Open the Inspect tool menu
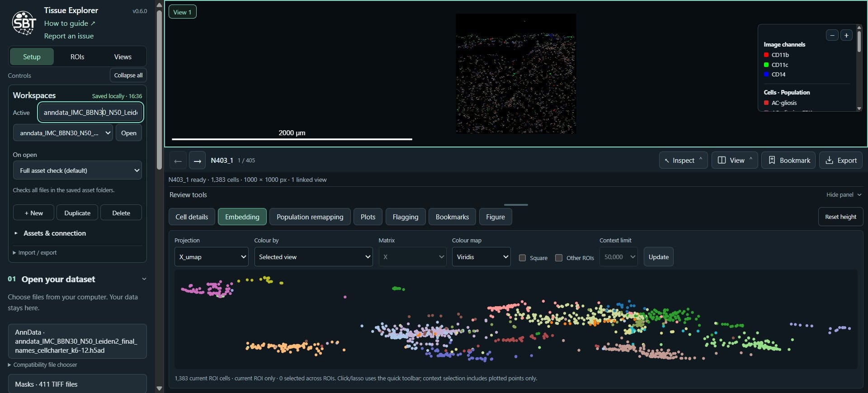The height and width of the screenshot is (393, 868). [683, 160]
